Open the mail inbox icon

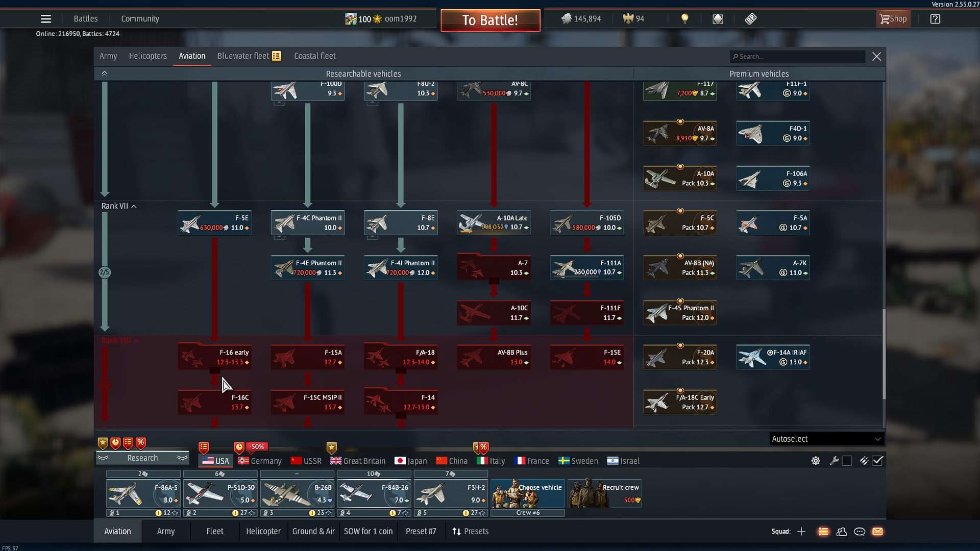877,532
